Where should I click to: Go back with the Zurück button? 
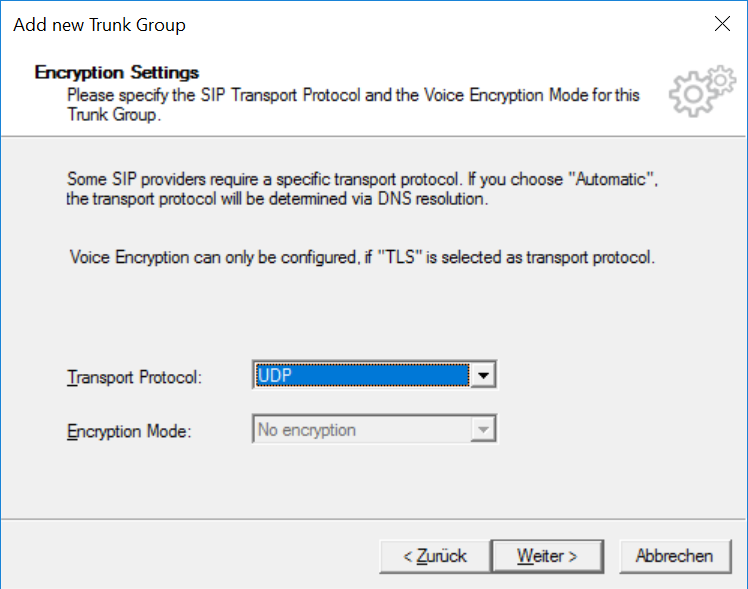pos(435,556)
